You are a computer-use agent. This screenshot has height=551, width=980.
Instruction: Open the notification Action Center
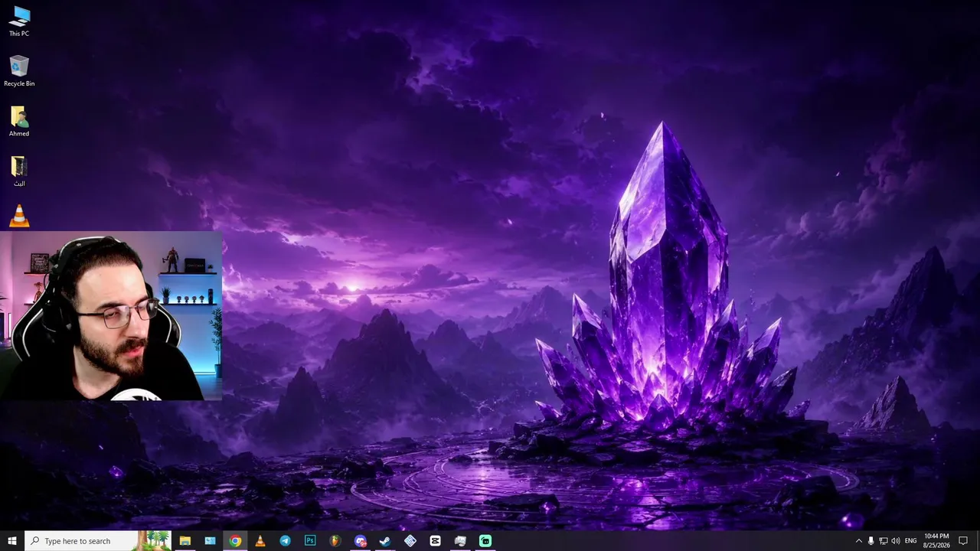pos(963,541)
